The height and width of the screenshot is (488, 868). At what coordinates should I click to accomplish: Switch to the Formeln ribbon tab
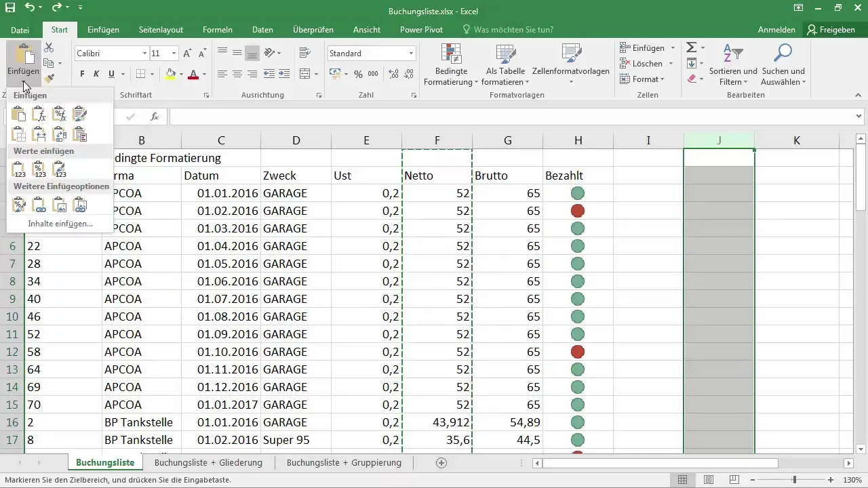[x=218, y=30]
